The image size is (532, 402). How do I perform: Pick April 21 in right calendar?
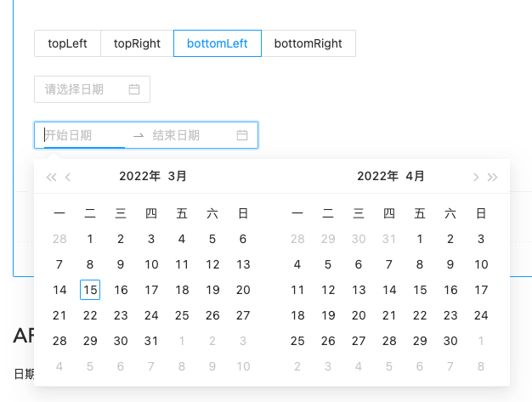coord(389,315)
